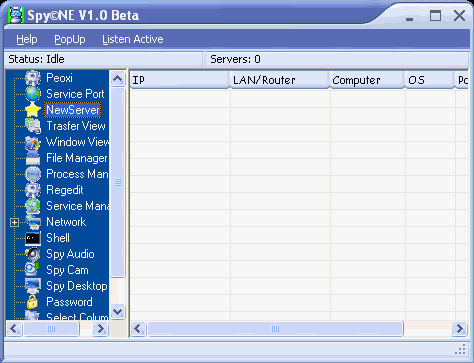Click the Regedit gear icon

(x=33, y=190)
